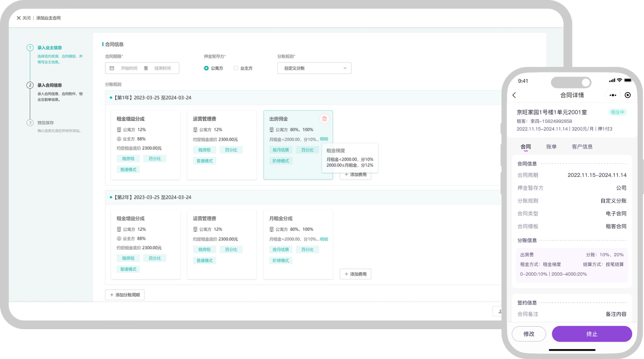Click the 月租金分成 card title

coord(281,219)
